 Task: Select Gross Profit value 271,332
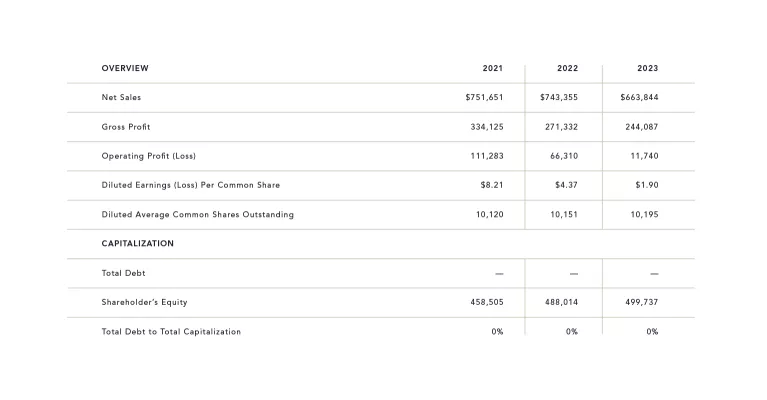pyautogui.click(x=562, y=127)
